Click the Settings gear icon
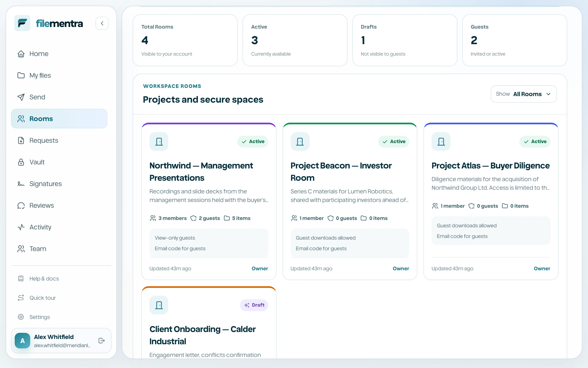 [21, 317]
